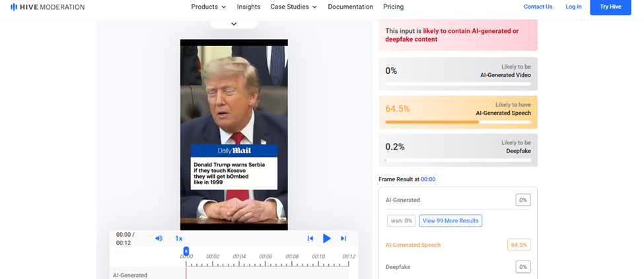Click the 00:06 mark on the timeline
The width and height of the screenshot is (644, 279).
coord(266,257)
